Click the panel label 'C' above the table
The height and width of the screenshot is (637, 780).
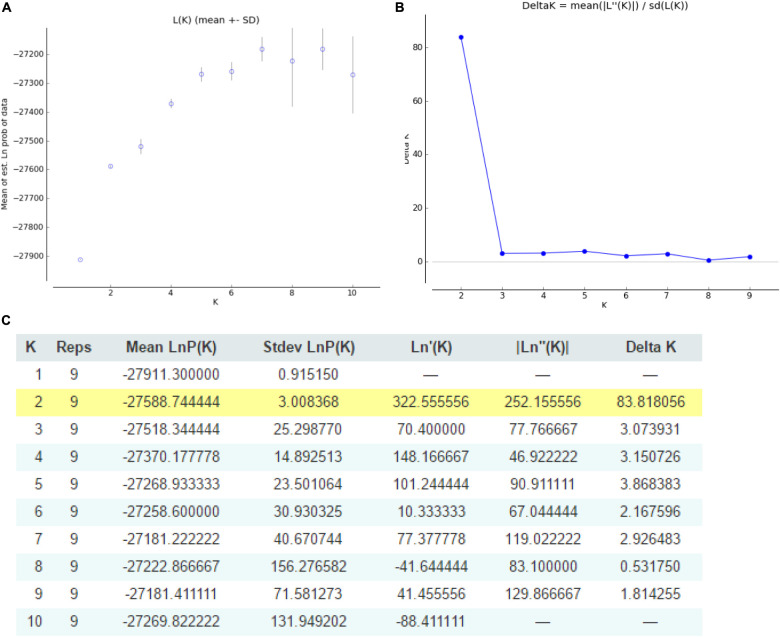click(7, 319)
